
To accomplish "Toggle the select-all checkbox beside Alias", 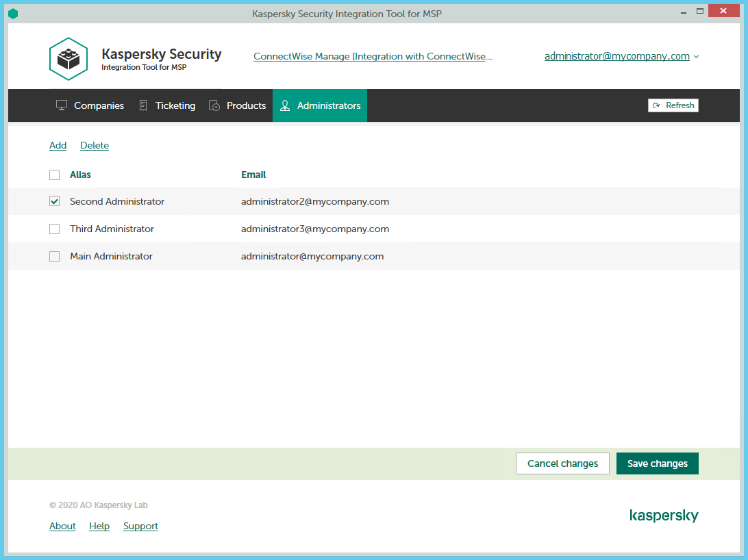I will [55, 175].
